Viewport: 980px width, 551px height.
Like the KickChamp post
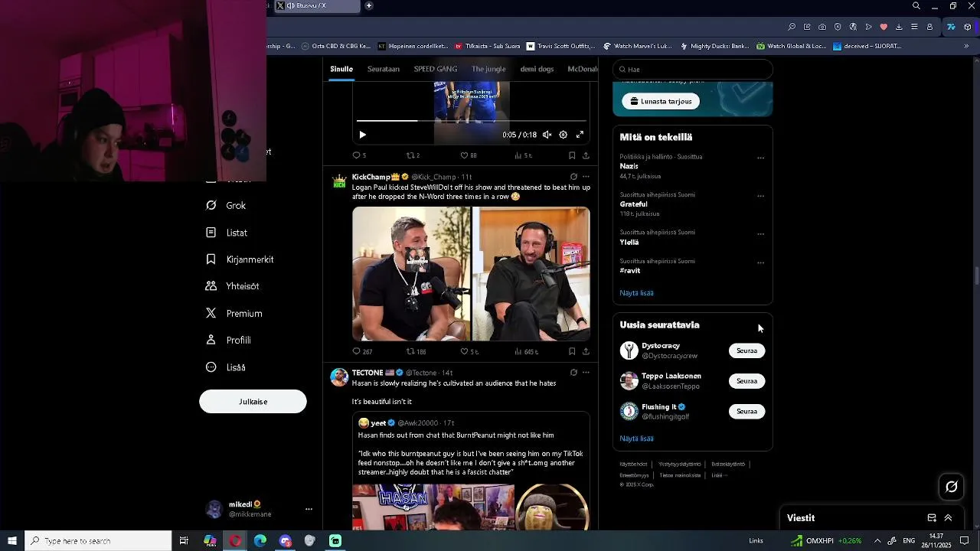pos(469,352)
